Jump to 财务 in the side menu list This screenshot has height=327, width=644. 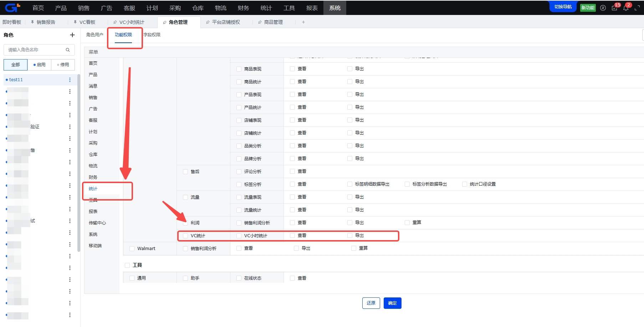pos(93,177)
